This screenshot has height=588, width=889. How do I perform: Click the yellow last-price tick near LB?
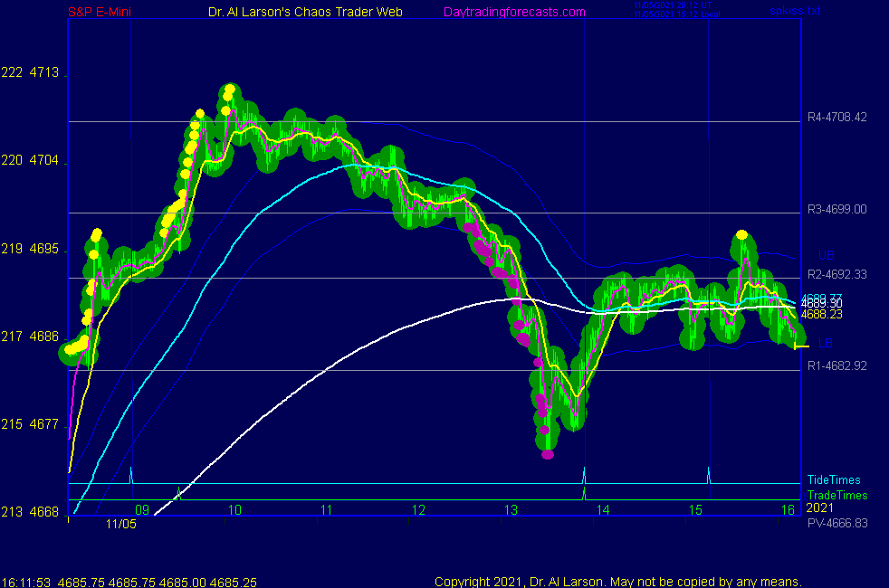(x=801, y=346)
